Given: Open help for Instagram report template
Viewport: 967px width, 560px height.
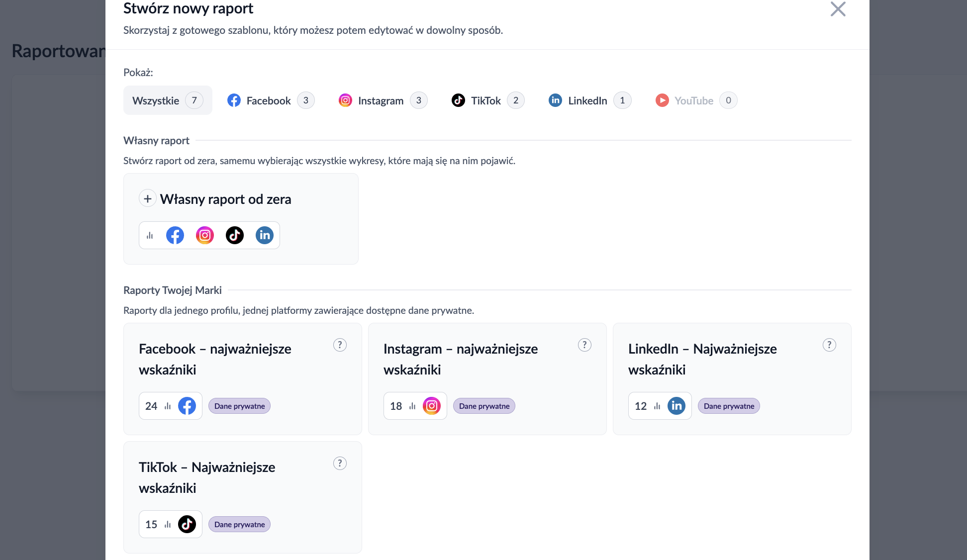Looking at the screenshot, I should coord(584,345).
